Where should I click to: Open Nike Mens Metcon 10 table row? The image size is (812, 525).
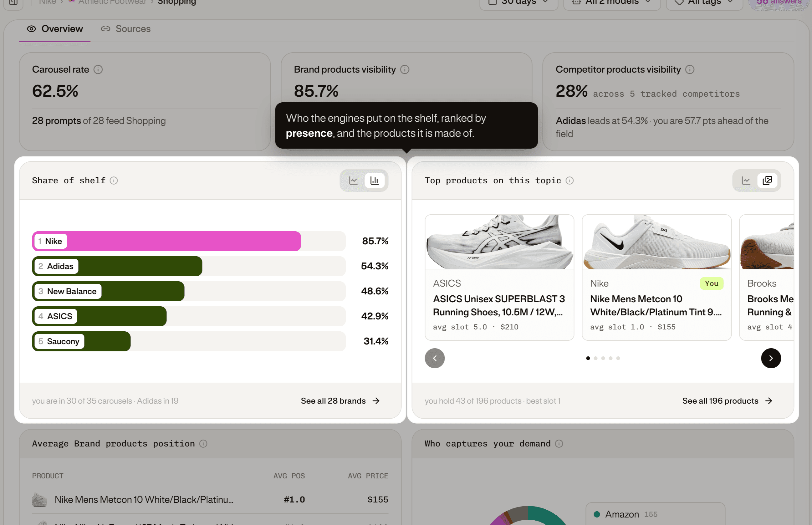pyautogui.click(x=210, y=500)
